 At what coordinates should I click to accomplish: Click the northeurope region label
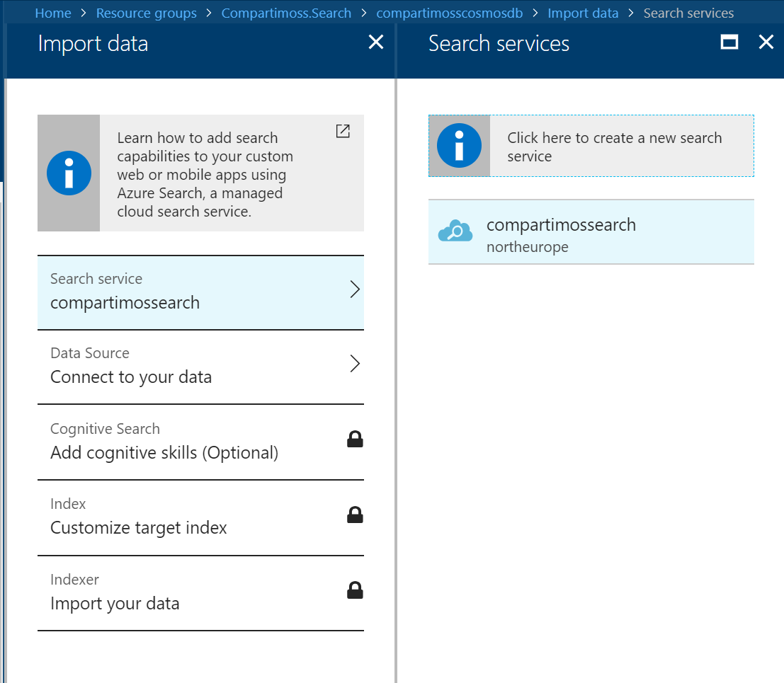(528, 247)
